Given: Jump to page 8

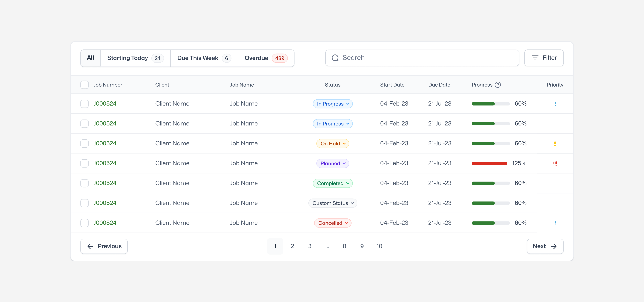Looking at the screenshot, I should 344,246.
